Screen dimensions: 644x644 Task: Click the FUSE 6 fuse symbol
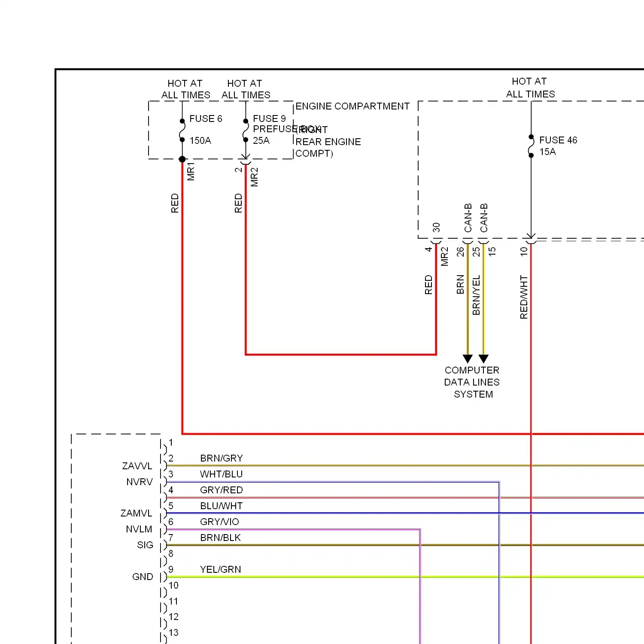click(x=182, y=131)
